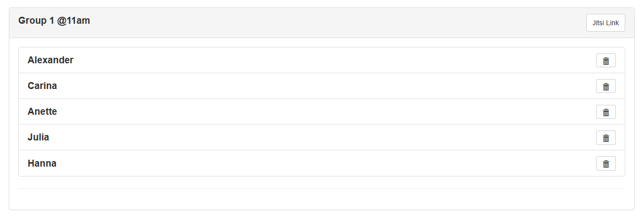Image resolution: width=644 pixels, height=222 pixels.
Task: Click on the Anette name label
Action: pyautogui.click(x=42, y=112)
